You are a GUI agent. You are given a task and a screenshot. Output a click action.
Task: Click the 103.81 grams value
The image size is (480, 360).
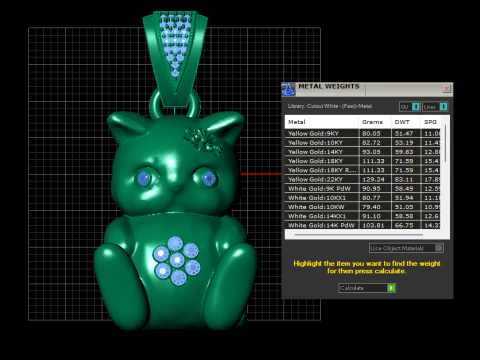(x=373, y=225)
